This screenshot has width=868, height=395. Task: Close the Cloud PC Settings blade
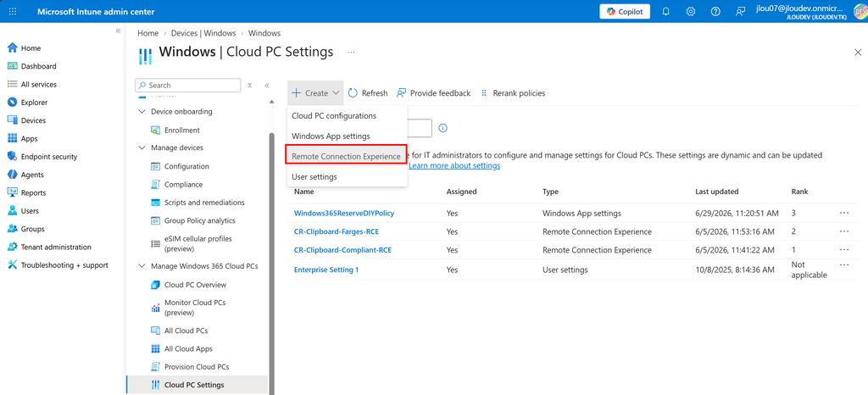858,53
